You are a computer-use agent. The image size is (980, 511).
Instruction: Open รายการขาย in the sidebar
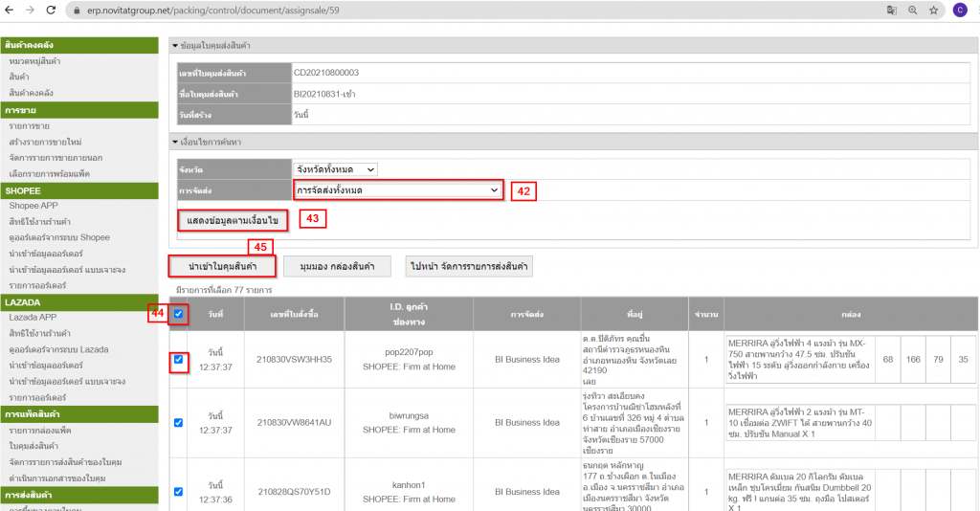(30, 125)
